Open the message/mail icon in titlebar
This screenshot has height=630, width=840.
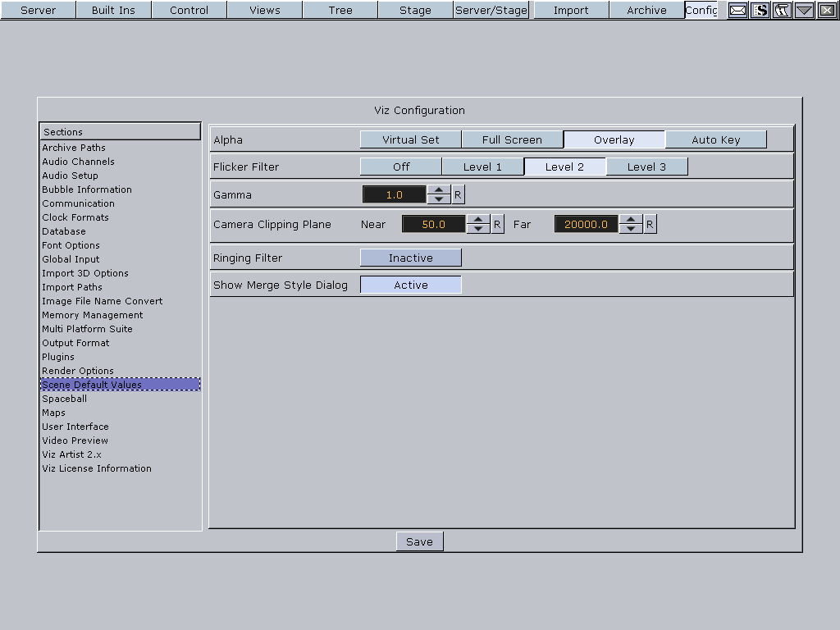tap(737, 11)
